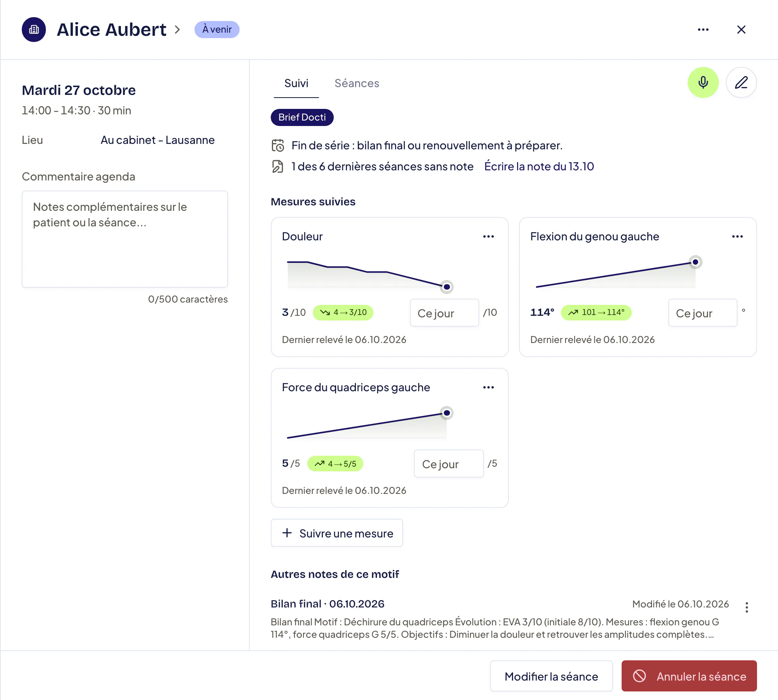Start voice dictation with the green microphone button
This screenshot has height=700, width=778.
(703, 82)
